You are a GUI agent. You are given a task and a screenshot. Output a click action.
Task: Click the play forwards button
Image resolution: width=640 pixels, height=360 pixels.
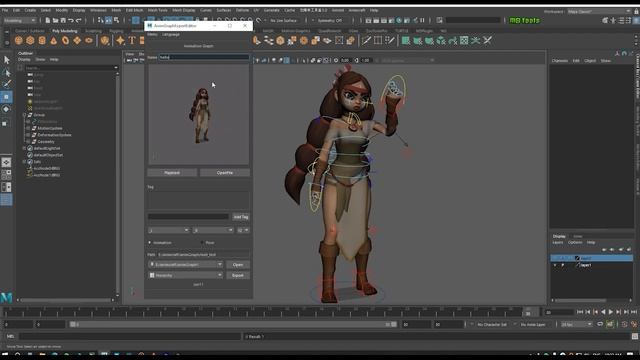pyautogui.click(x=611, y=312)
